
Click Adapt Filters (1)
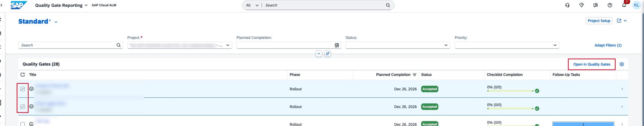pyautogui.click(x=608, y=45)
